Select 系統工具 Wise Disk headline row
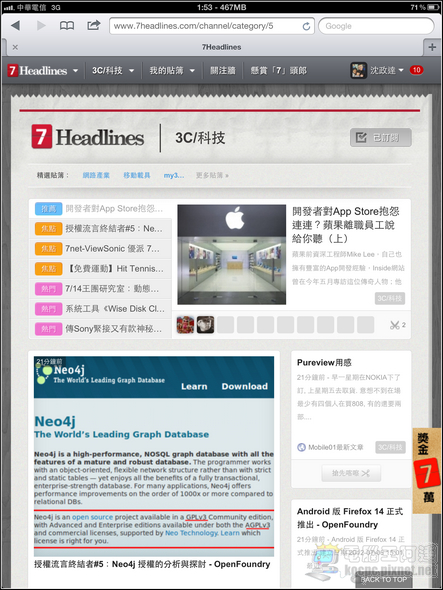The image size is (443, 590). [100, 309]
